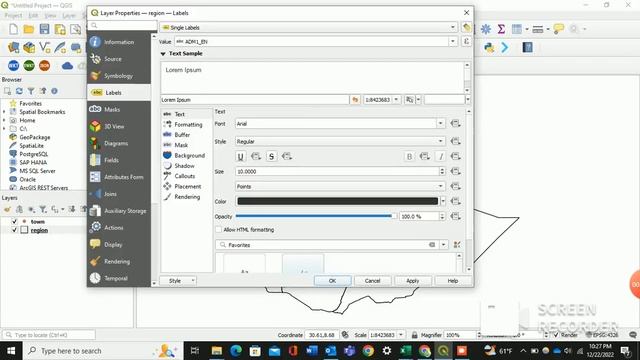
Task: Switch to the Symbology page
Action: point(118,76)
